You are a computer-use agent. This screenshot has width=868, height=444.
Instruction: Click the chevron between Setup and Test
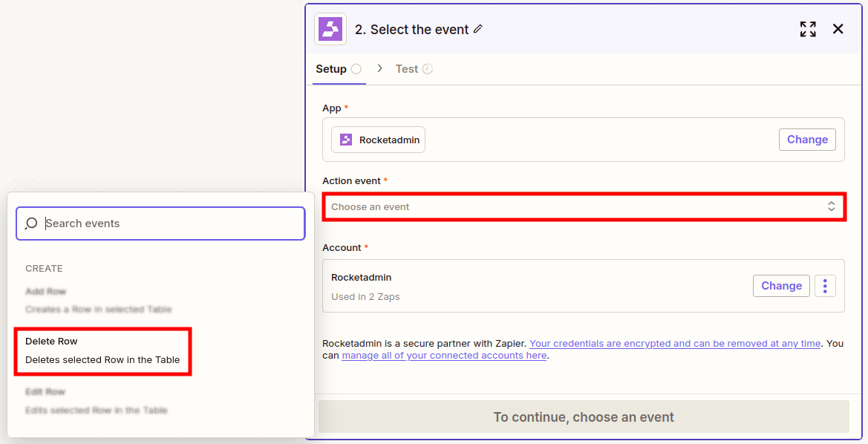[x=379, y=68]
